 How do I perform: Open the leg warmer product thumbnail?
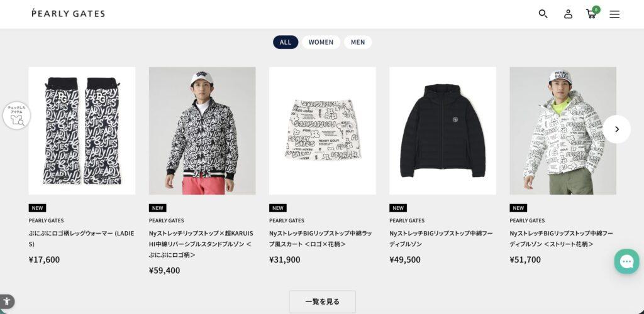pyautogui.click(x=82, y=131)
